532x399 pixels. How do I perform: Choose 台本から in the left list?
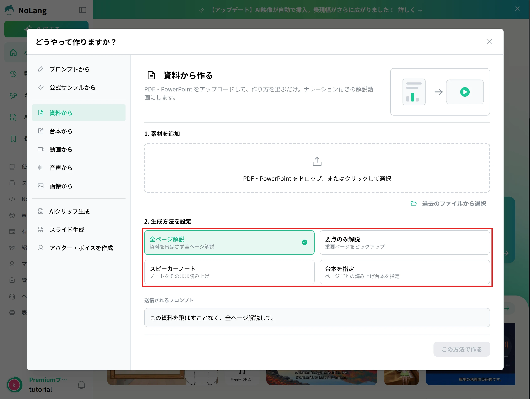tap(79, 131)
